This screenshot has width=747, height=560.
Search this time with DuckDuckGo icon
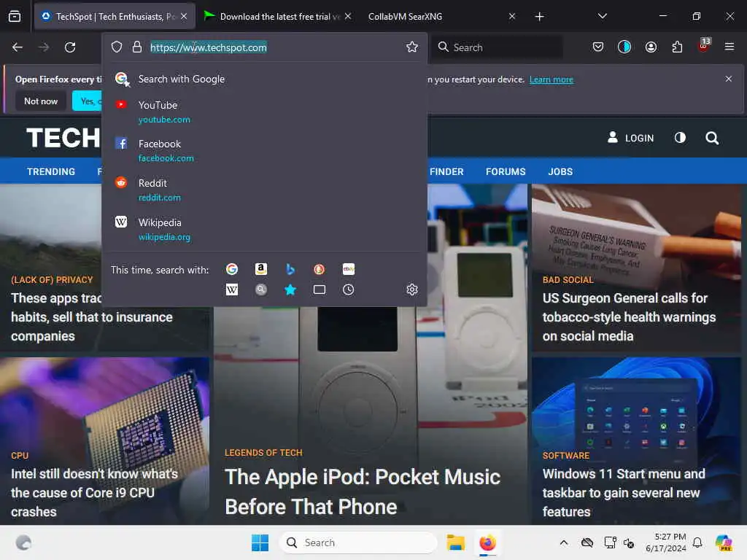click(320, 270)
